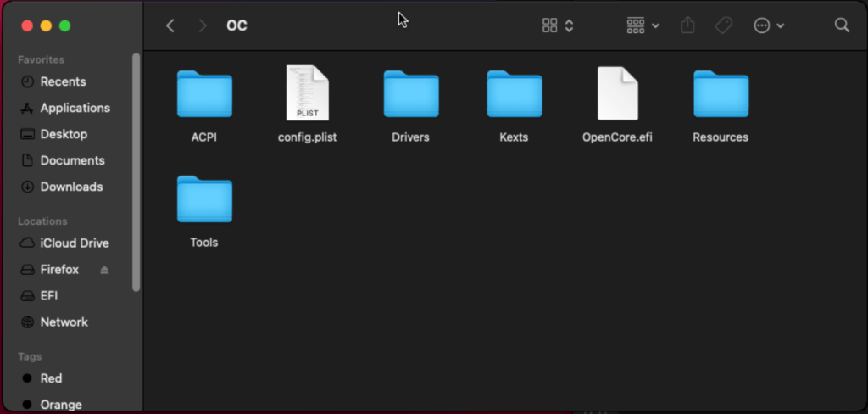Select Downloads in the sidebar
The height and width of the screenshot is (414, 868).
(71, 187)
